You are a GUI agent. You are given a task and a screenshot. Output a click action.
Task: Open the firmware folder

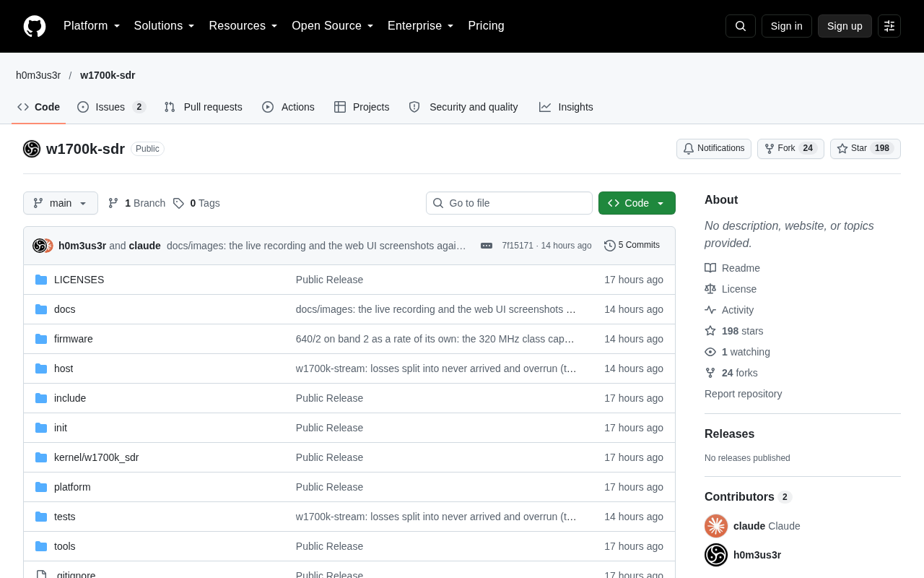[x=74, y=339]
